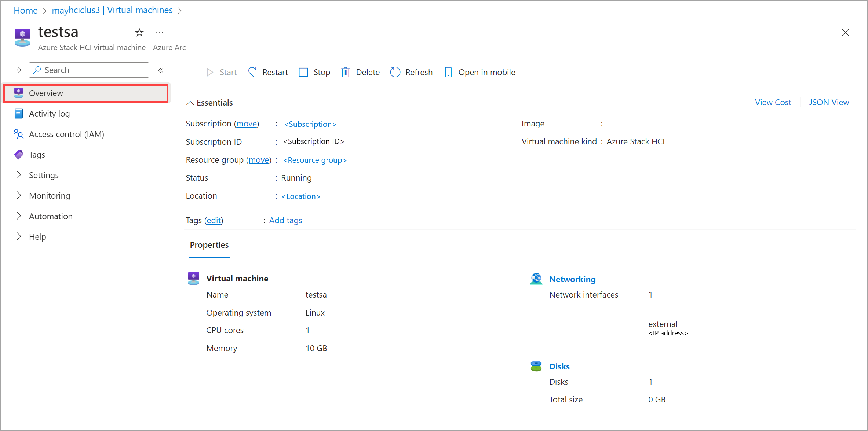Click the Stop square icon
This screenshot has height=431, width=868.
point(303,72)
